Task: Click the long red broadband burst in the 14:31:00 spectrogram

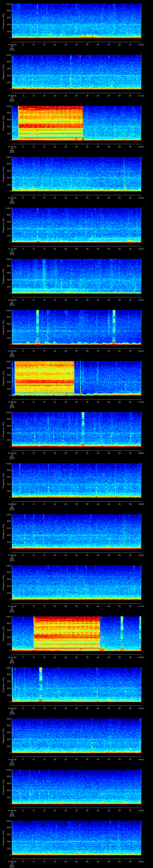Action: 51,123
